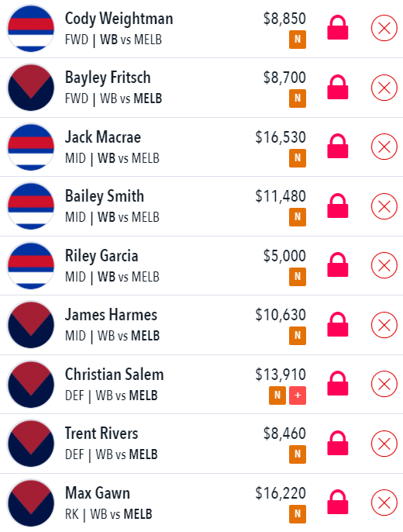Remove Max Gawn using the X icon

pyautogui.click(x=384, y=503)
